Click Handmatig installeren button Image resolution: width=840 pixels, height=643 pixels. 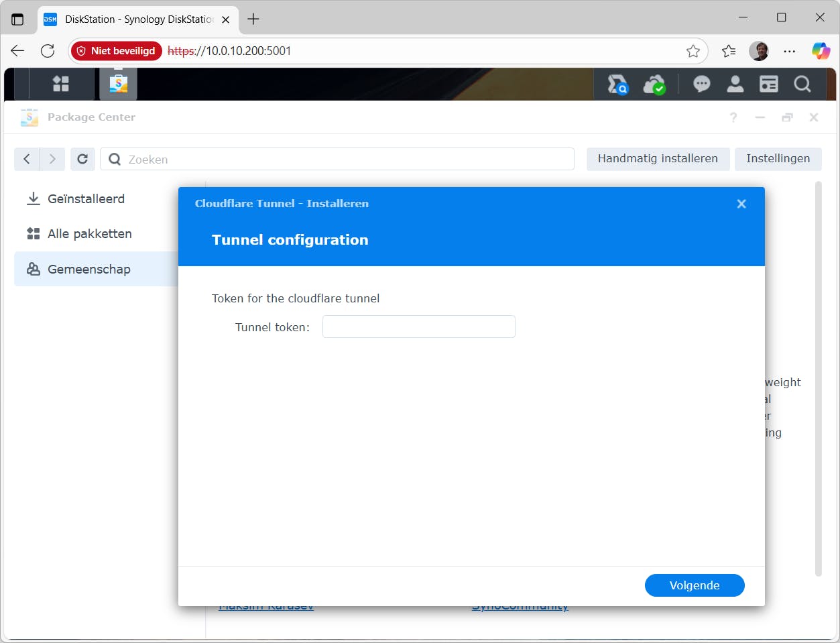[658, 159]
